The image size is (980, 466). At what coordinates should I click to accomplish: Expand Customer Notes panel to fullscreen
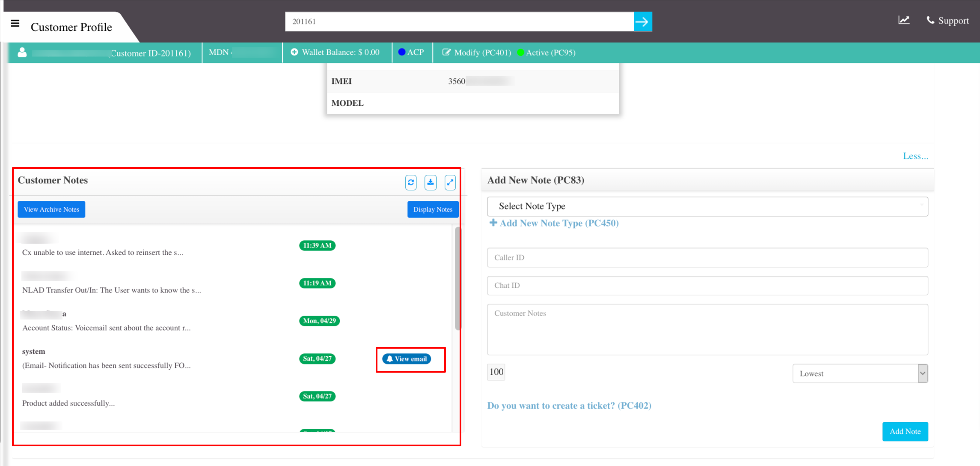pos(450,182)
